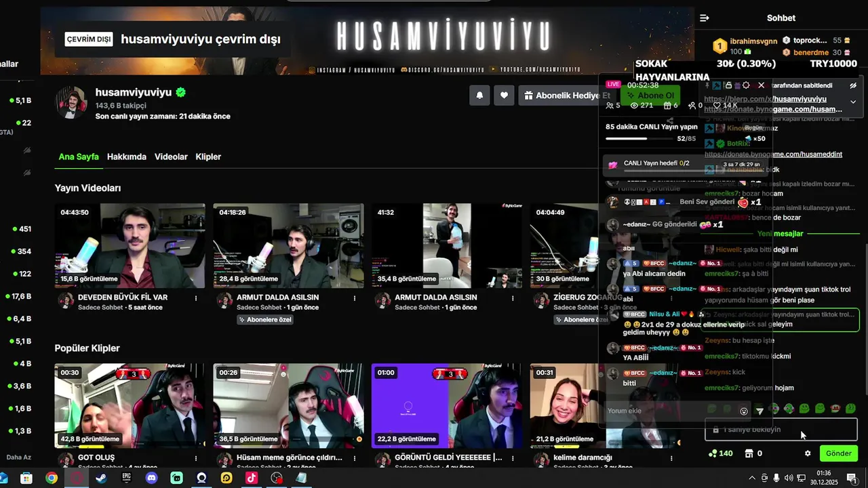The width and height of the screenshot is (868, 488).
Task: Open Steam from the taskbar
Action: (x=101, y=478)
